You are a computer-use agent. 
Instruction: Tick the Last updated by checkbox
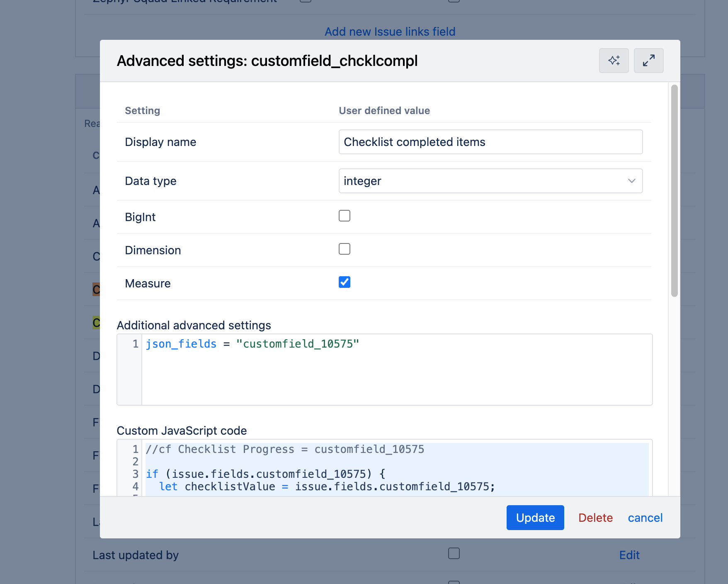(454, 553)
